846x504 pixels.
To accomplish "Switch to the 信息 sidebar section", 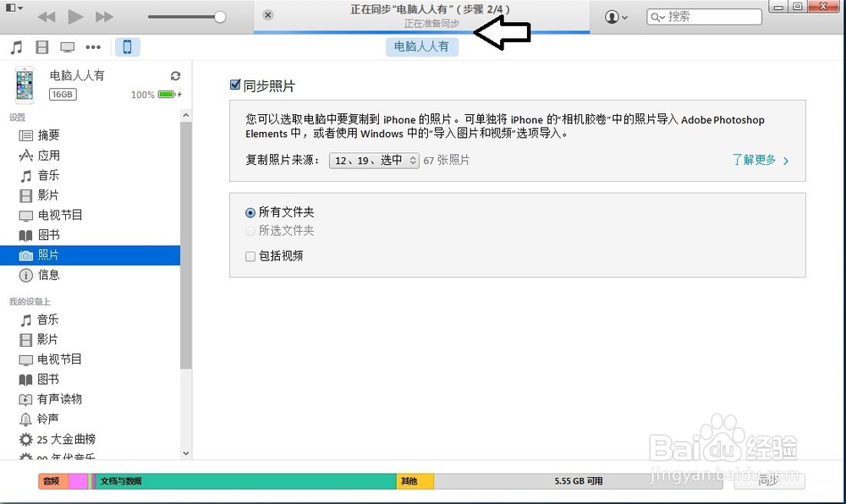I will [x=49, y=274].
